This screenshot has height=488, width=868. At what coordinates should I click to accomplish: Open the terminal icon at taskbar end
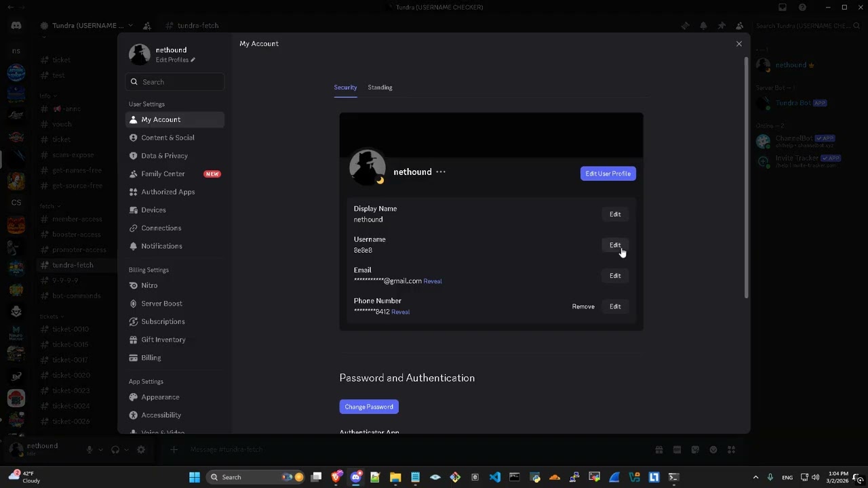coord(673,477)
